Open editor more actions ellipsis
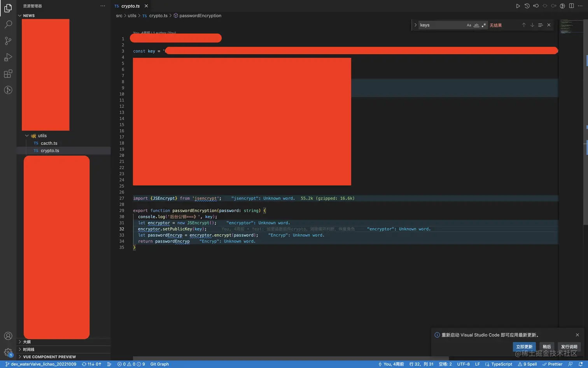 coord(581,6)
